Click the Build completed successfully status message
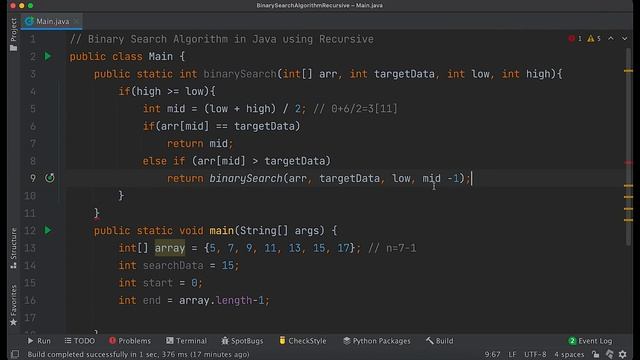This screenshot has height=360, width=640. pos(138,354)
